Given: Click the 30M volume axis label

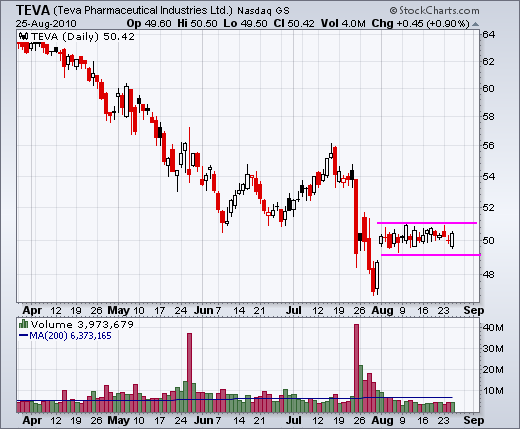Looking at the screenshot, I should coord(493,349).
